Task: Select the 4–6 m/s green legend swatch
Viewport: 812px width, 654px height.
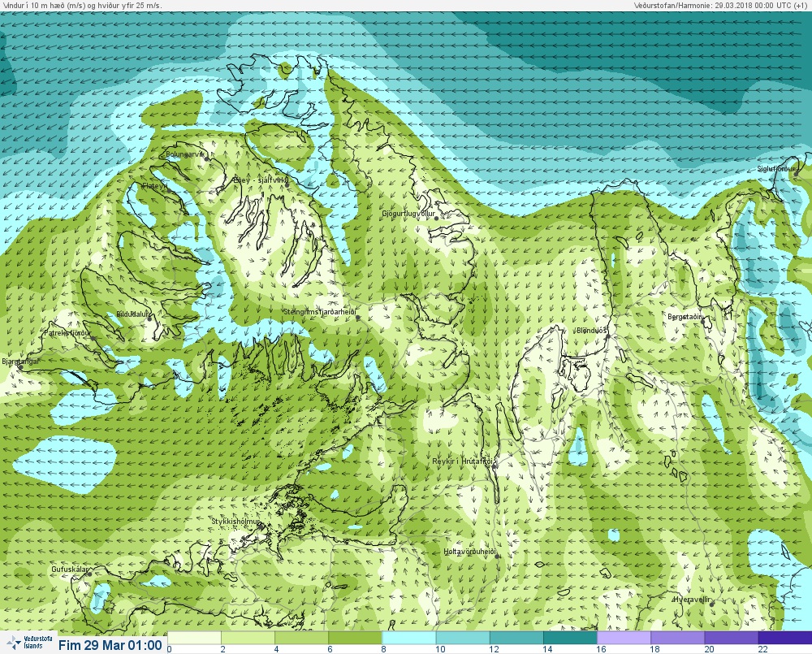Action: (302, 638)
